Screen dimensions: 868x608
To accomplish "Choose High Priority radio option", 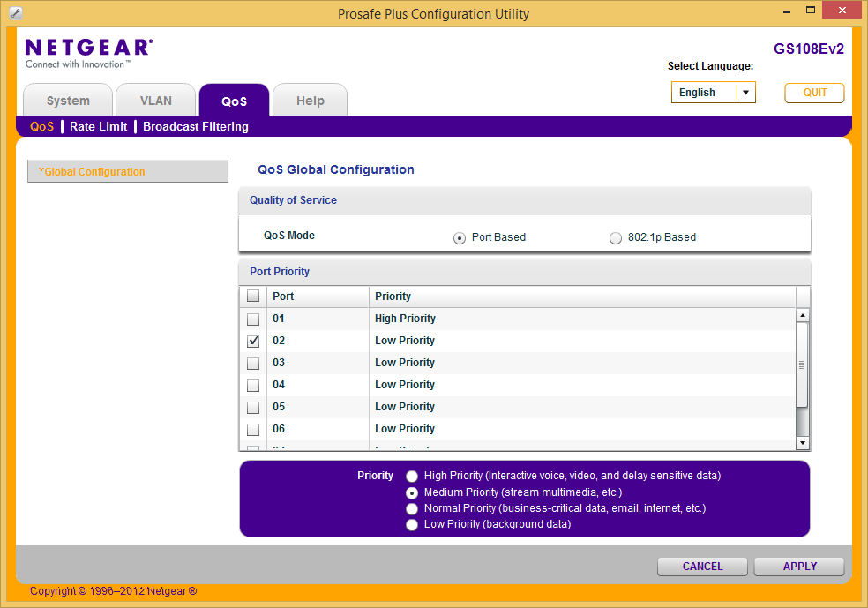I will coord(412,477).
